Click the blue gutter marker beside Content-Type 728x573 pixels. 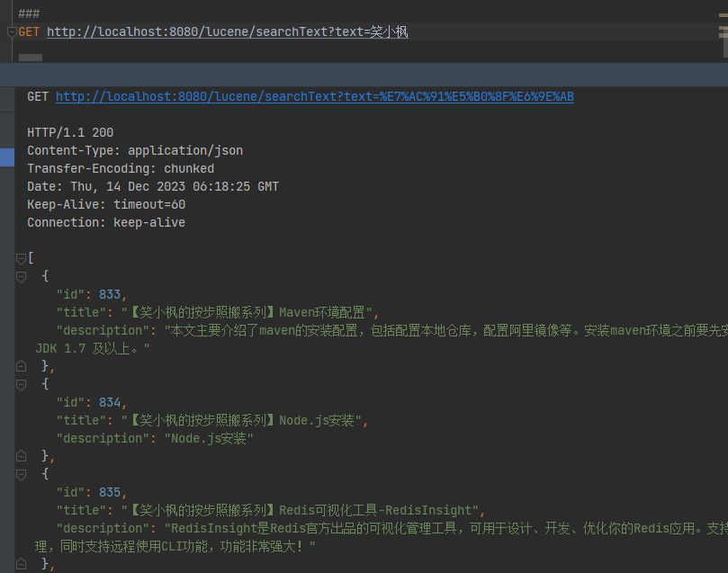[7, 157]
